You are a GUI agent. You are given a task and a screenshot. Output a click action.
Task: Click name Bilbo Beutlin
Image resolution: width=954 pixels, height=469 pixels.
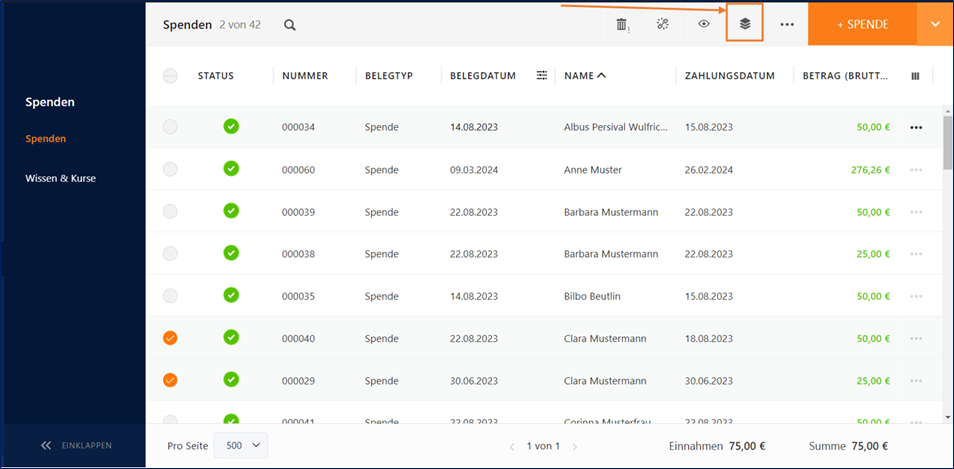tap(592, 296)
